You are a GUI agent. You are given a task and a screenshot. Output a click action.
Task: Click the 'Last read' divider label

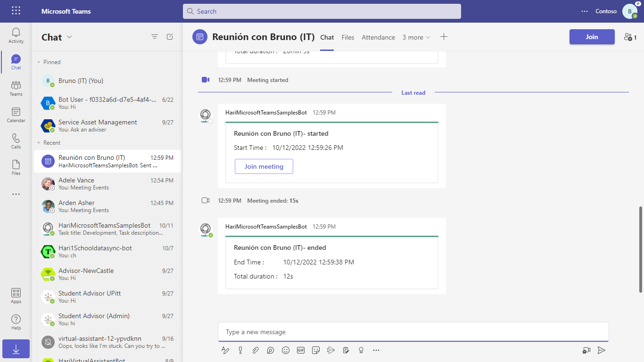click(413, 93)
